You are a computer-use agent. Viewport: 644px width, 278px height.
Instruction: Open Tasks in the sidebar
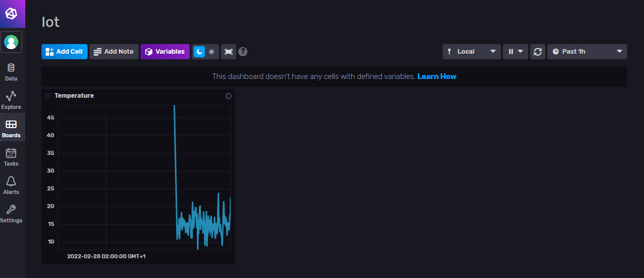11,157
